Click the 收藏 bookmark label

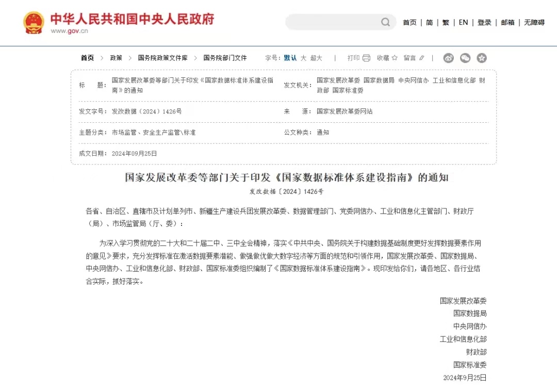coord(383,58)
